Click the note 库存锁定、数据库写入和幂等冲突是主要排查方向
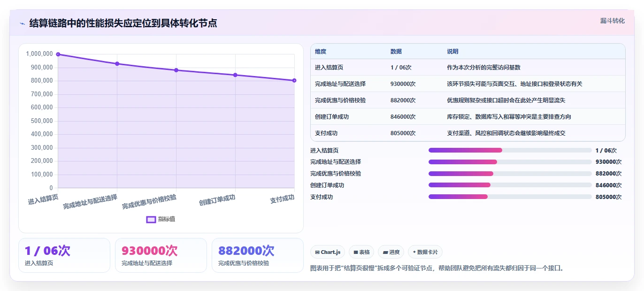Viewport: 644px width, 291px height. coord(509,117)
